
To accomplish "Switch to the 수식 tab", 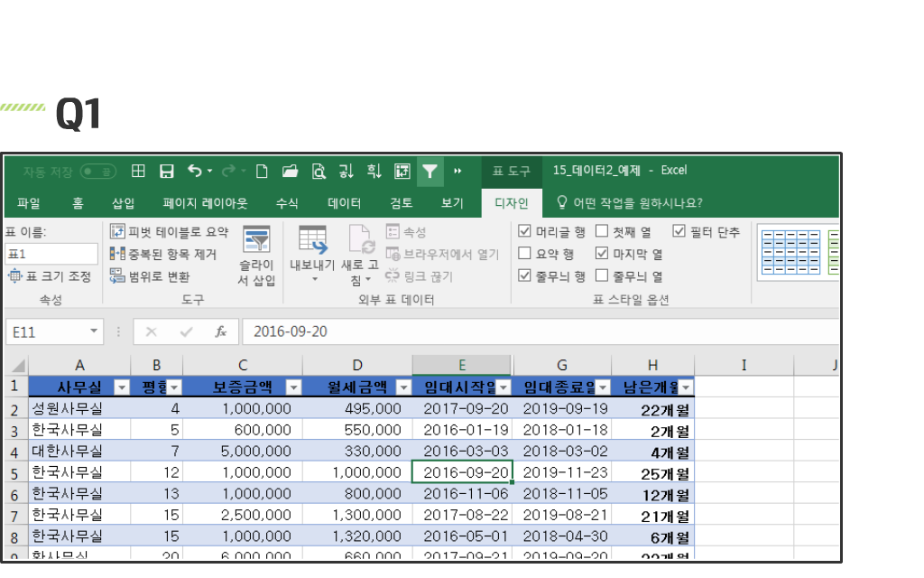I will (x=287, y=203).
